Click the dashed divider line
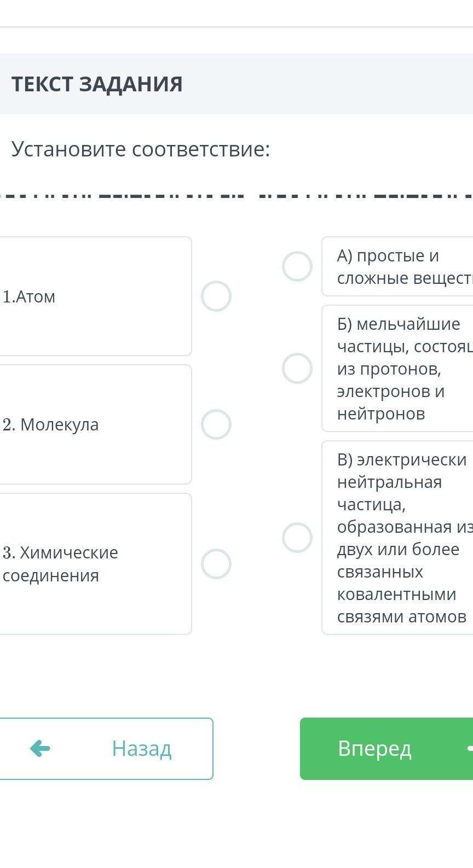 click(236, 195)
